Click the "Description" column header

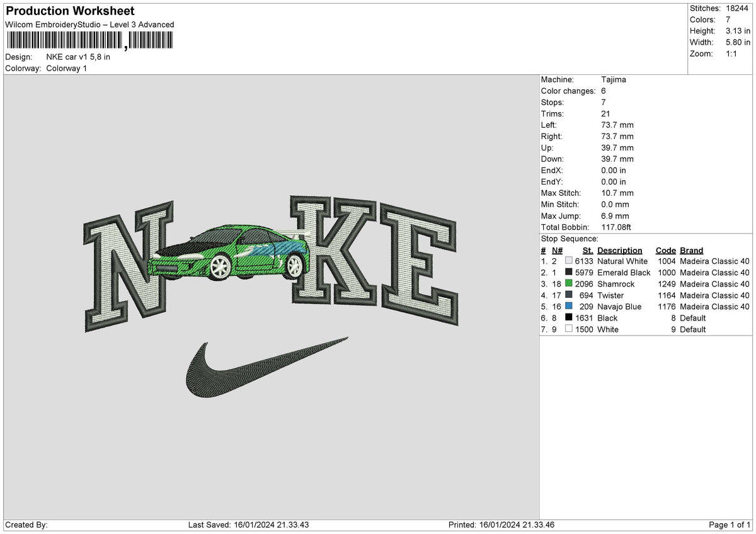[620, 251]
